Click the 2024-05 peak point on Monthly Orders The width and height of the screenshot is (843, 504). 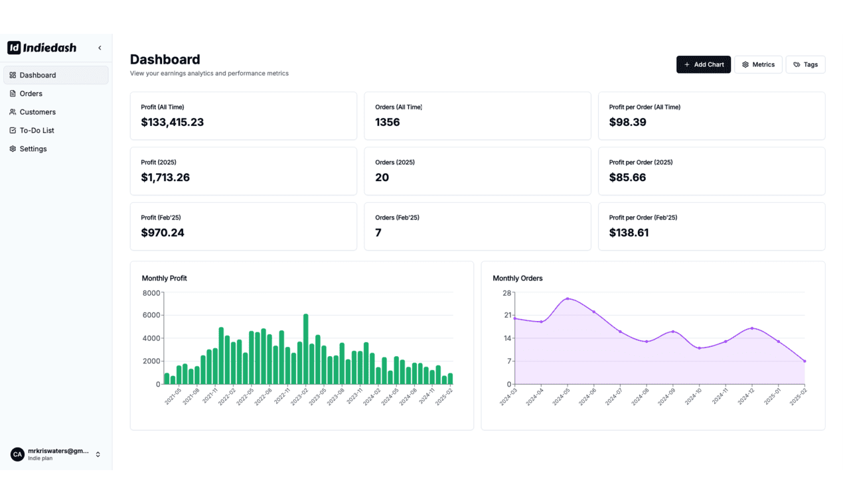[568, 298]
